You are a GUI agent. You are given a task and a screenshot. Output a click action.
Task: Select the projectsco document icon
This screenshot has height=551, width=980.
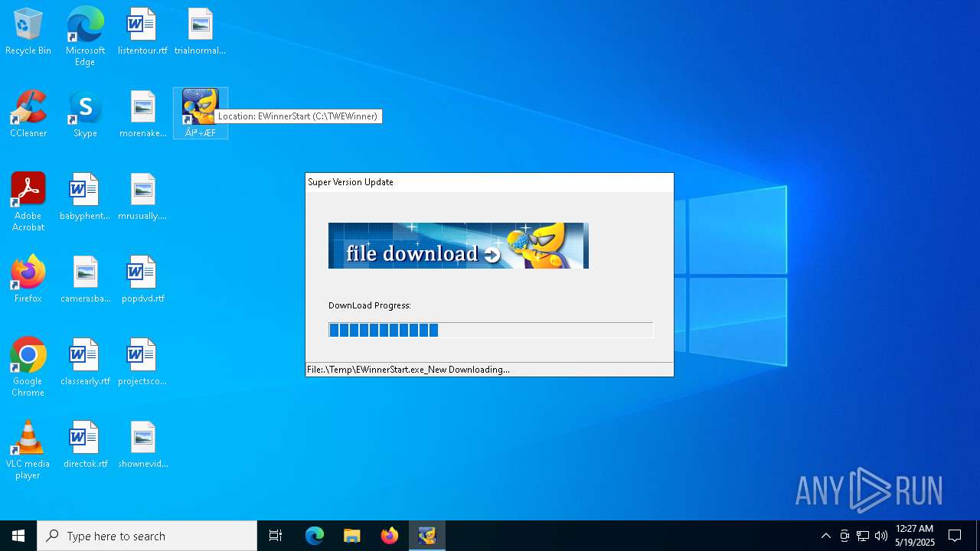(142, 362)
